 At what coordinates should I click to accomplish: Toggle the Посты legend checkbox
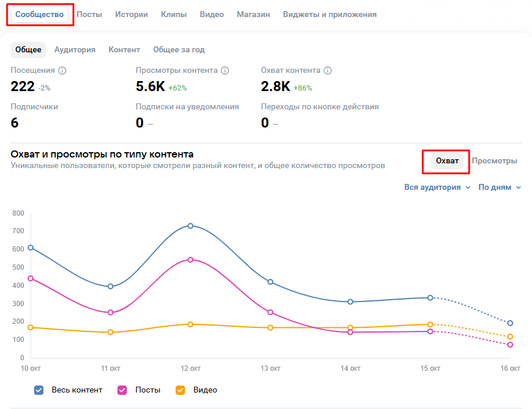click(123, 390)
